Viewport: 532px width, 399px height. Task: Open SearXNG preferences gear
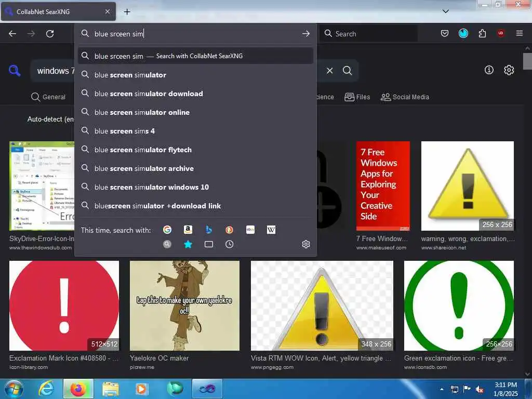click(509, 70)
